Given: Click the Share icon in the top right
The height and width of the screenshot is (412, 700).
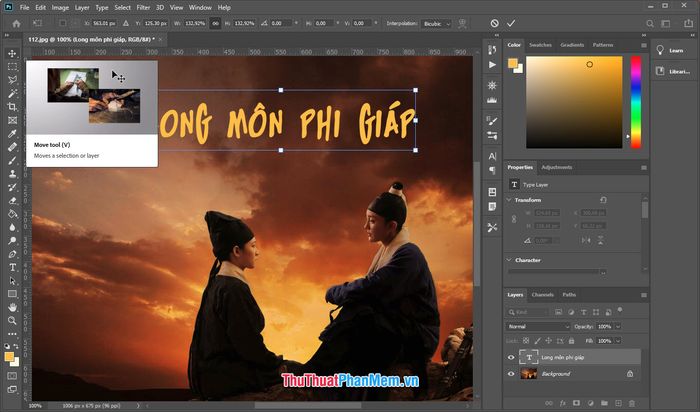Looking at the screenshot, I should 688,23.
